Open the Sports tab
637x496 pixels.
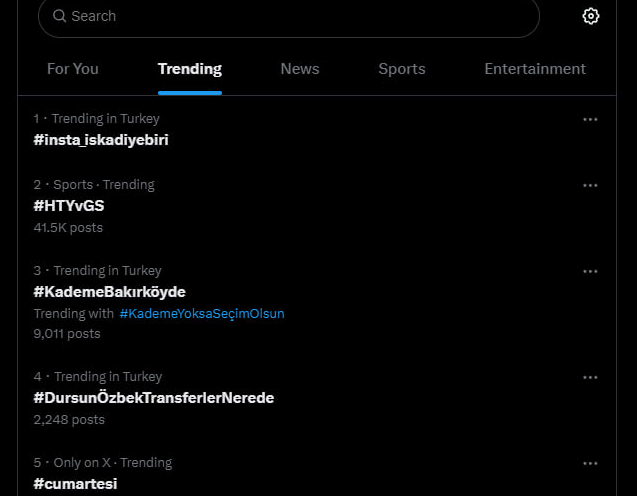pyautogui.click(x=402, y=69)
